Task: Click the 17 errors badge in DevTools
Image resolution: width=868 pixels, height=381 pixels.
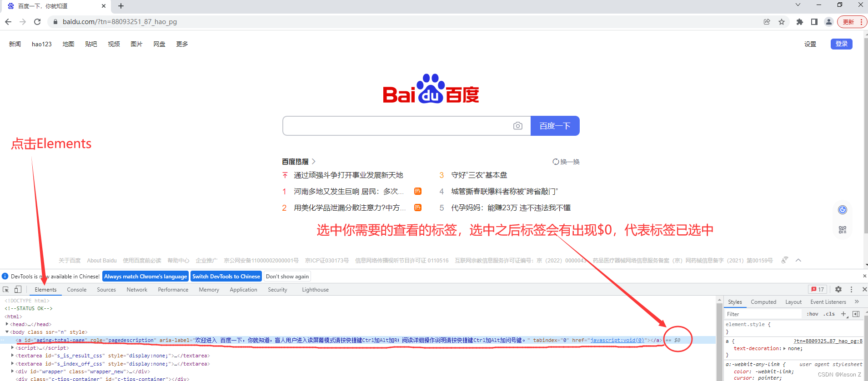Action: pos(818,289)
